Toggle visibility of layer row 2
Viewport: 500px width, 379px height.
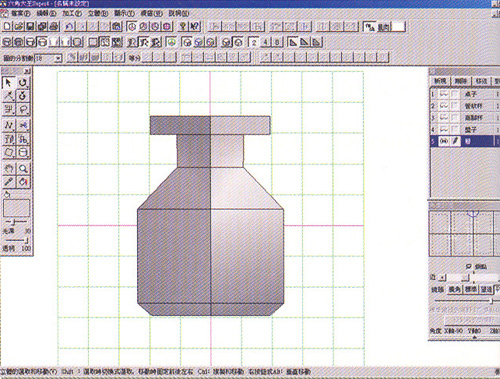coord(444,106)
